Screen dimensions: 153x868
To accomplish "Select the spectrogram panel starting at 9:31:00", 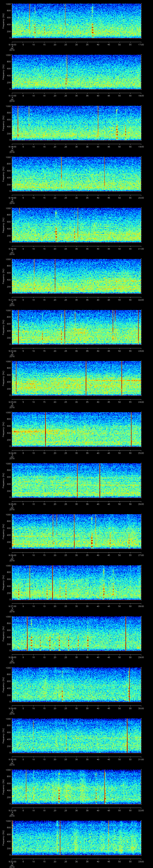I will pyautogui.click(x=76, y=787).
